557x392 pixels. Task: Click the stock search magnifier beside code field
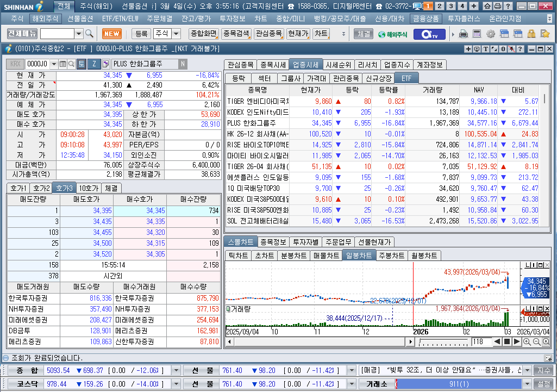pos(71,64)
